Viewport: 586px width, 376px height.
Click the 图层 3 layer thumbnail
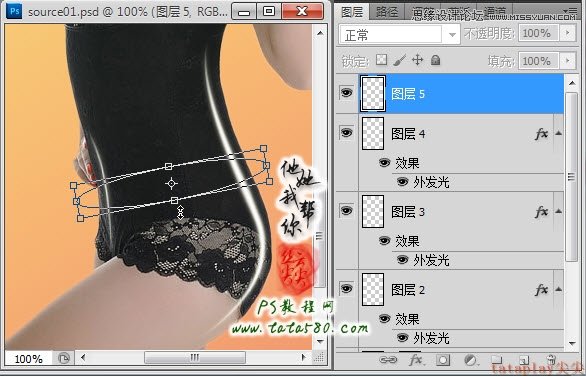[373, 211]
